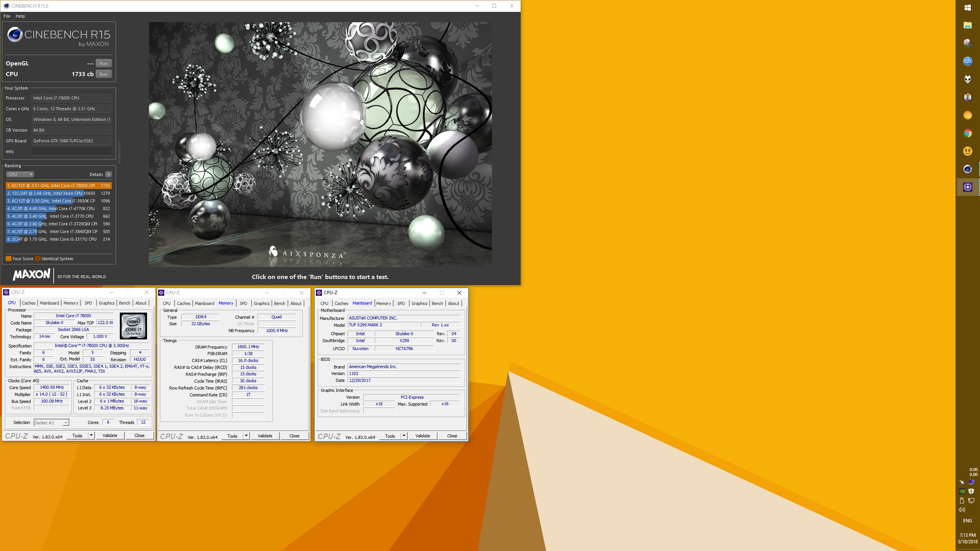Open the Help menu in Cinebench

click(x=20, y=16)
